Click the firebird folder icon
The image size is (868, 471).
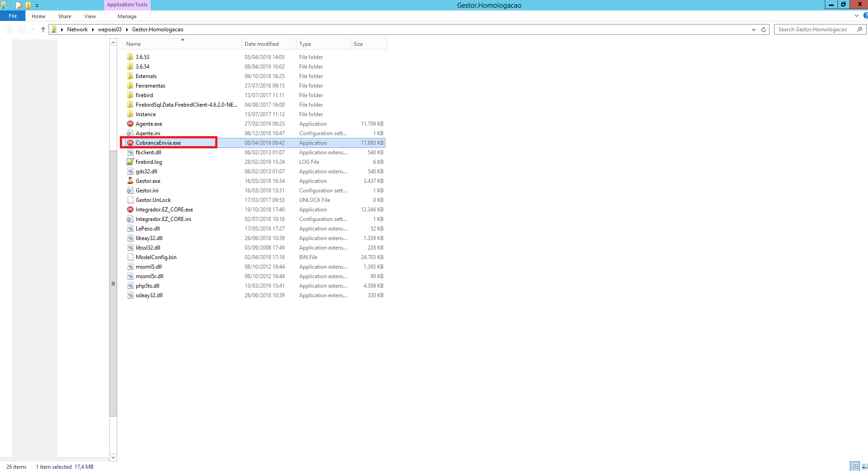130,95
